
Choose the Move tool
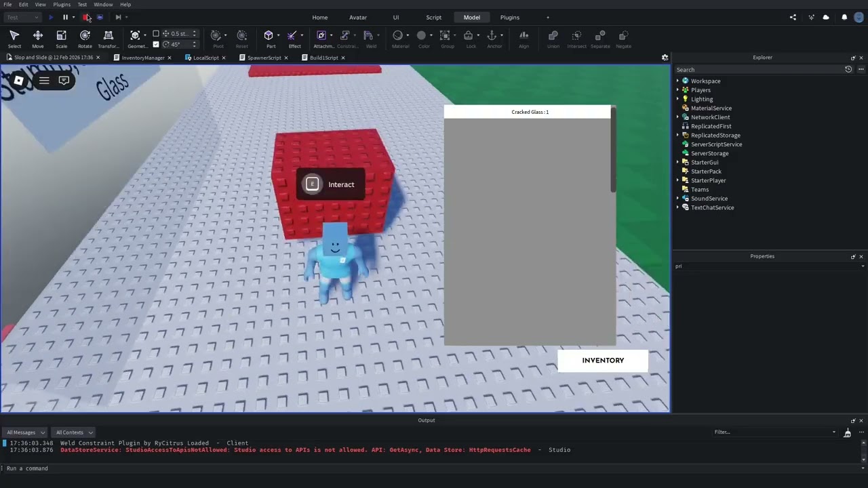click(x=38, y=39)
